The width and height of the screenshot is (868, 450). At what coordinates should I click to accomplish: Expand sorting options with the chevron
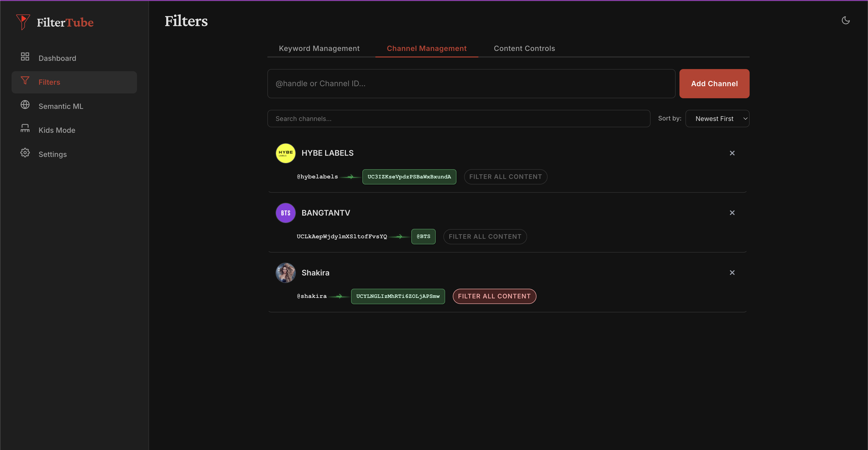(x=745, y=118)
